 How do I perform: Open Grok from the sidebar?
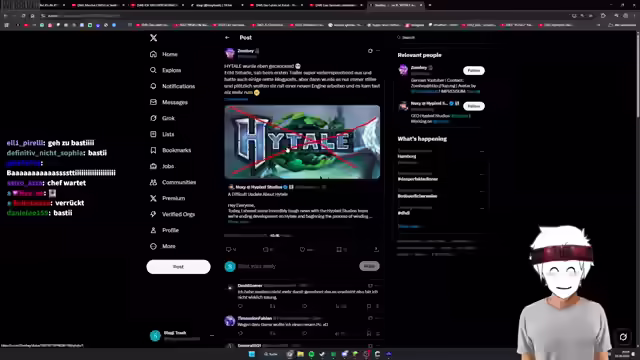point(162,118)
